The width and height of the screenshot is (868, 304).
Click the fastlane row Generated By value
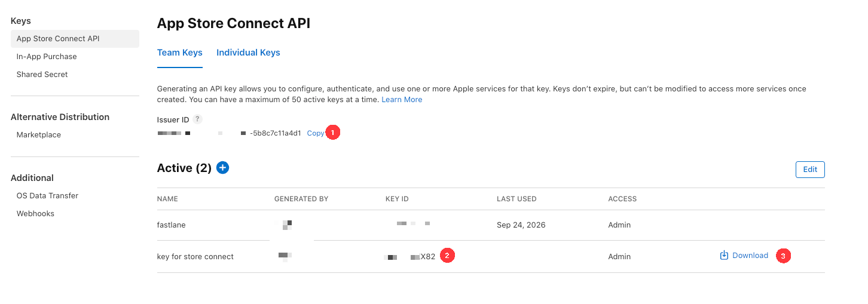pos(286,225)
